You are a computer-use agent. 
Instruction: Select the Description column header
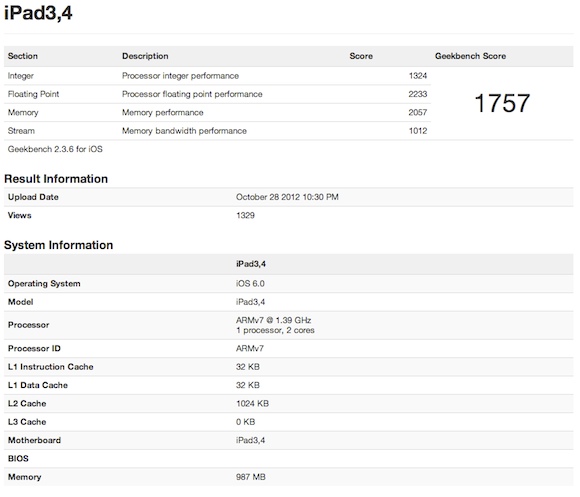[x=145, y=56]
